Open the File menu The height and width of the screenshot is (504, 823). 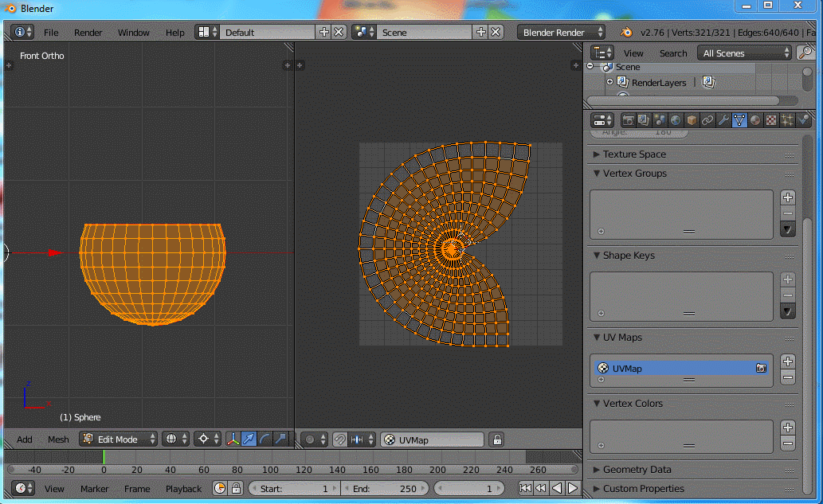51,33
